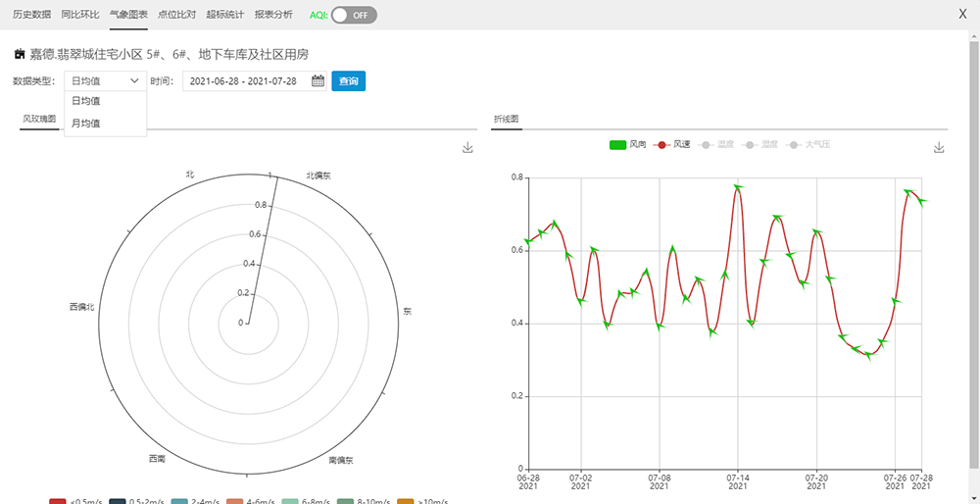The width and height of the screenshot is (980, 504).
Task: Open the 超标统计 tab
Action: click(225, 15)
